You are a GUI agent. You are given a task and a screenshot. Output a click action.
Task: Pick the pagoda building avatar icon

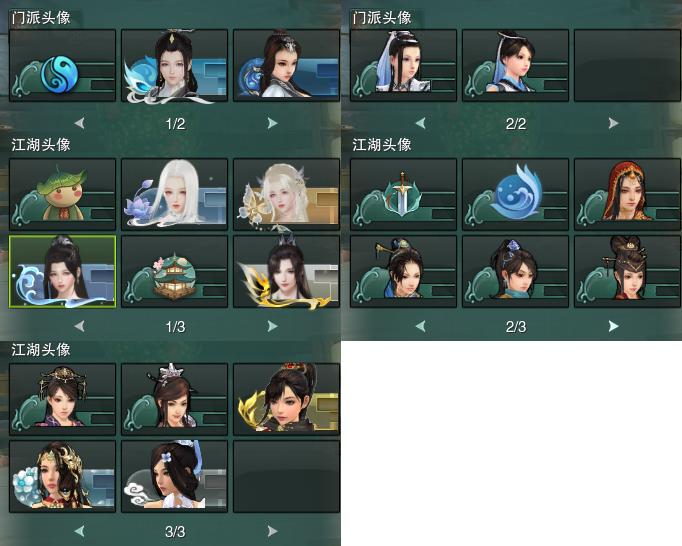[x=174, y=271]
